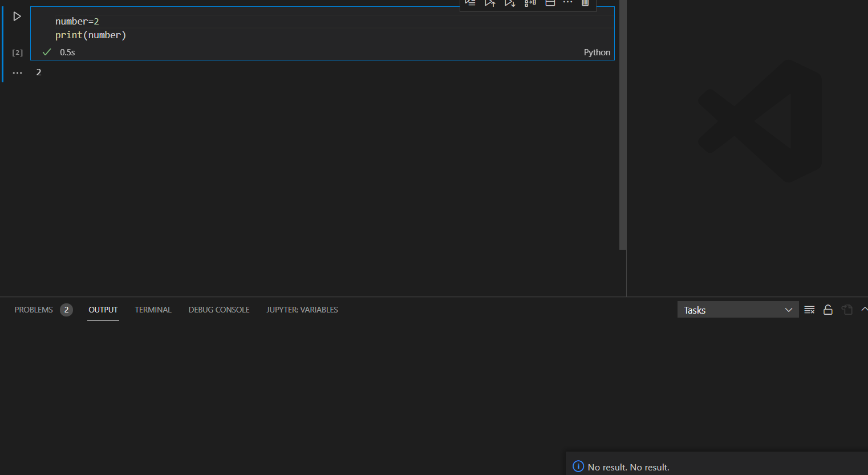Execute cells above the current cell
This screenshot has width=868, height=475.
pos(490,3)
